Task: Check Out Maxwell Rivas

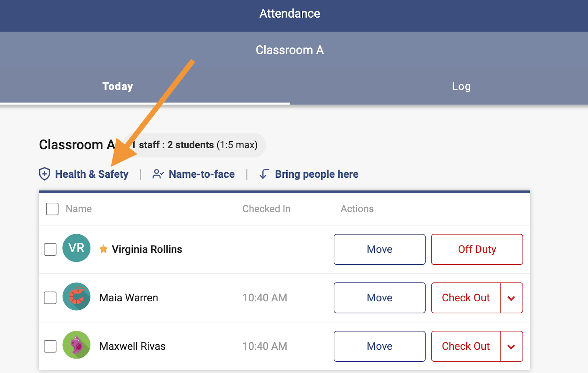Action: click(466, 347)
